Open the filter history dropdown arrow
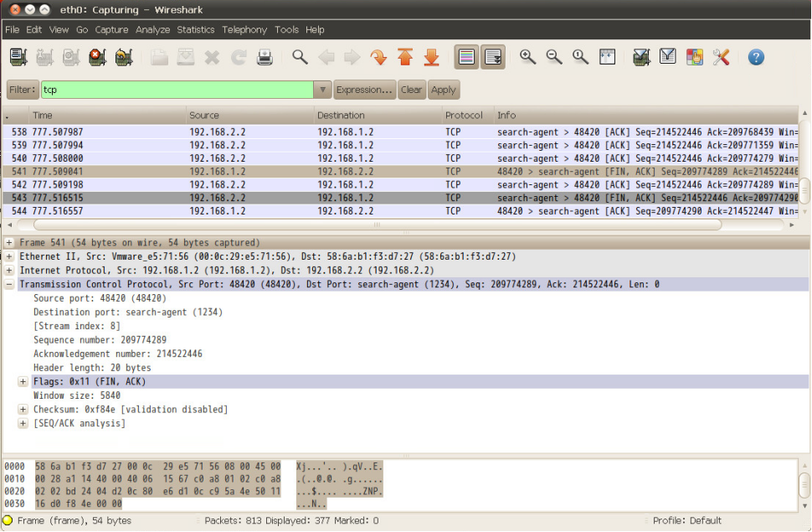Image resolution: width=812 pixels, height=532 pixels. coord(323,90)
